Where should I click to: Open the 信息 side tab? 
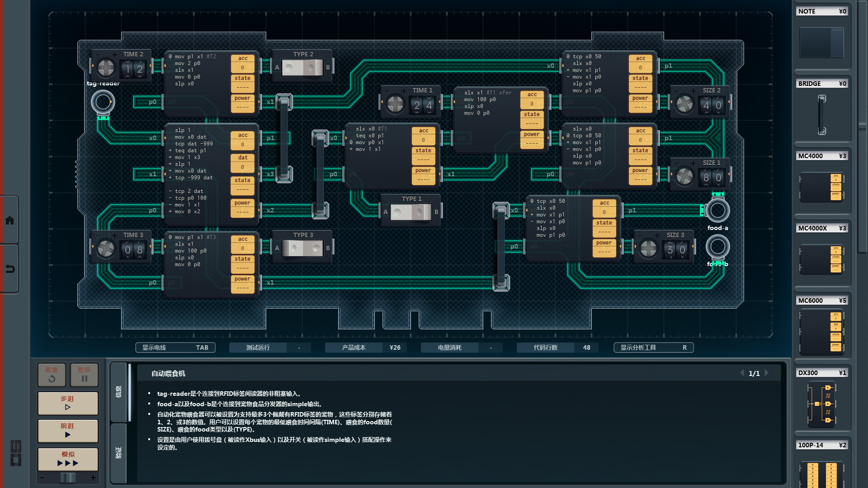click(x=118, y=391)
